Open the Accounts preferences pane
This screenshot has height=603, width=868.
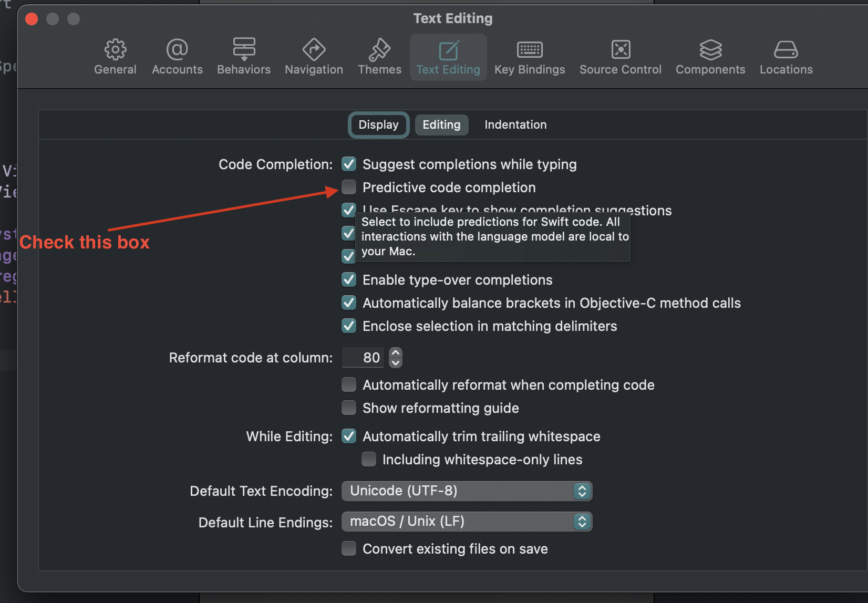[177, 57]
